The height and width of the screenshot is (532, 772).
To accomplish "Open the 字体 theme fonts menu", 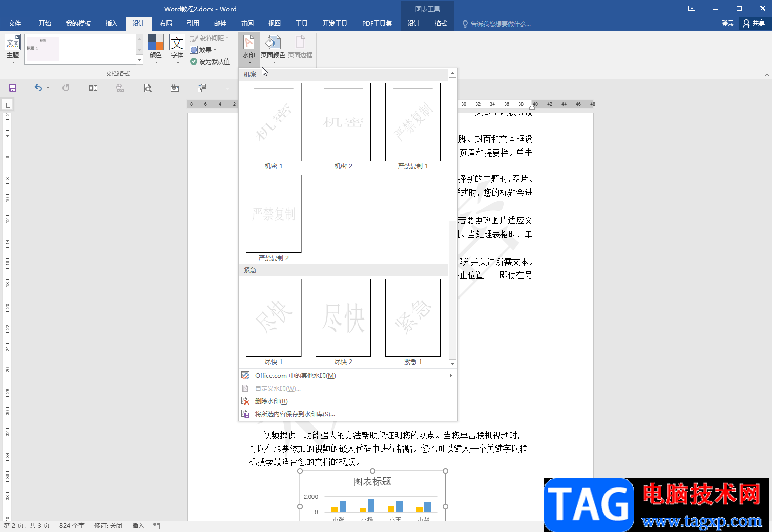I will [x=177, y=49].
